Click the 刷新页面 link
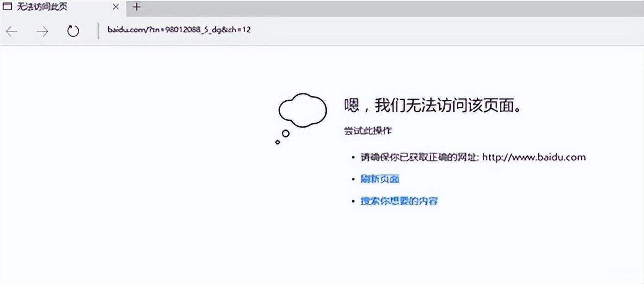The image size is (644, 284). click(x=380, y=179)
